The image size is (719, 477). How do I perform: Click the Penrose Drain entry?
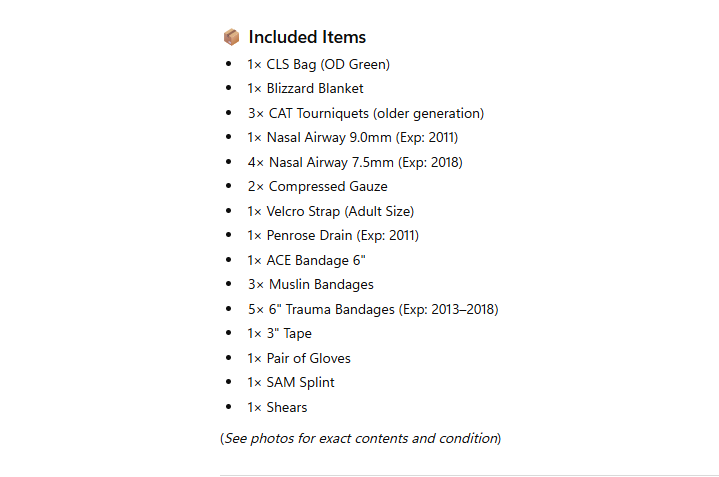tap(333, 235)
